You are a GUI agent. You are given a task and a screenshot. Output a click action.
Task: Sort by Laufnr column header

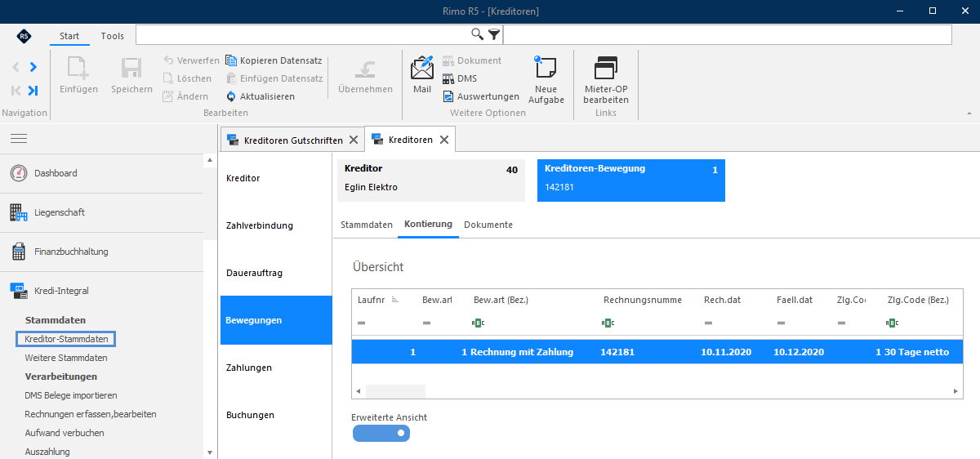[378, 300]
